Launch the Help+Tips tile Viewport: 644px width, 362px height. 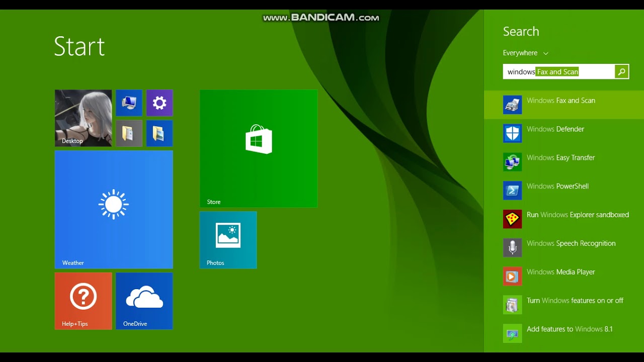(83, 301)
